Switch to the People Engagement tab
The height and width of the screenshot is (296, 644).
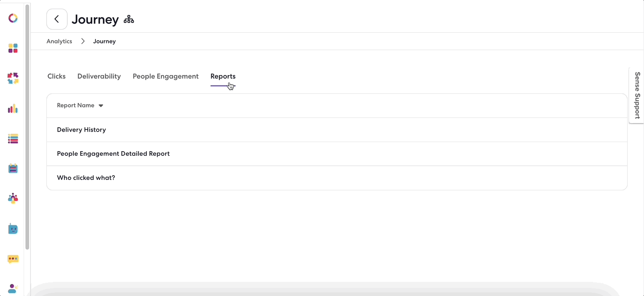coord(166,77)
